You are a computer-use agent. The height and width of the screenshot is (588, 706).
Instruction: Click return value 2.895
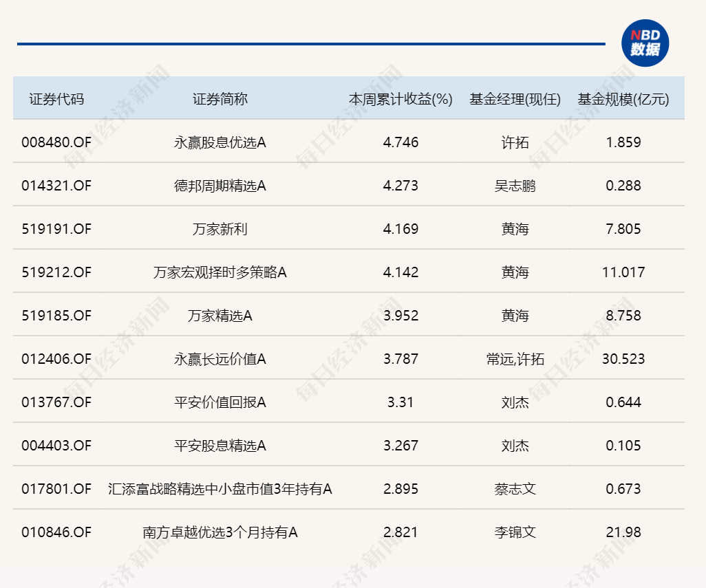click(400, 489)
